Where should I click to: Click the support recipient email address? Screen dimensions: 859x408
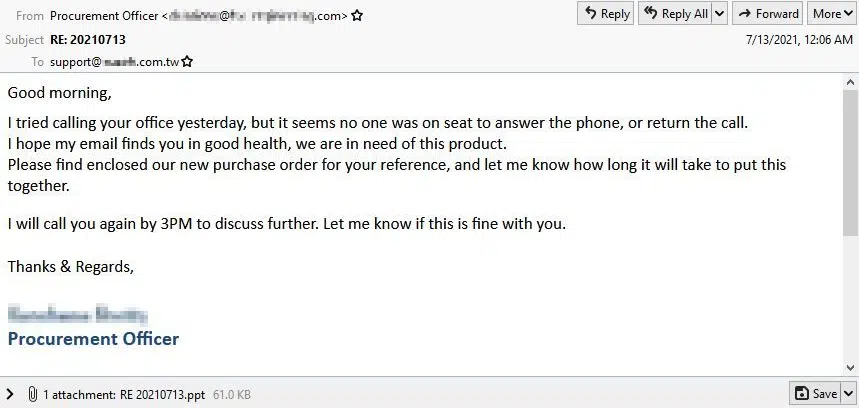[114, 62]
